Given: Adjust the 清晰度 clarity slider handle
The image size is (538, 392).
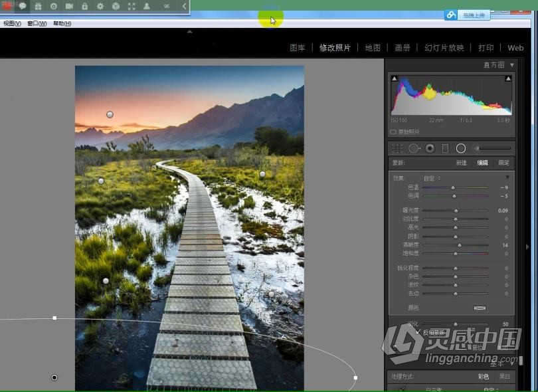Looking at the screenshot, I should pyautogui.click(x=460, y=245).
